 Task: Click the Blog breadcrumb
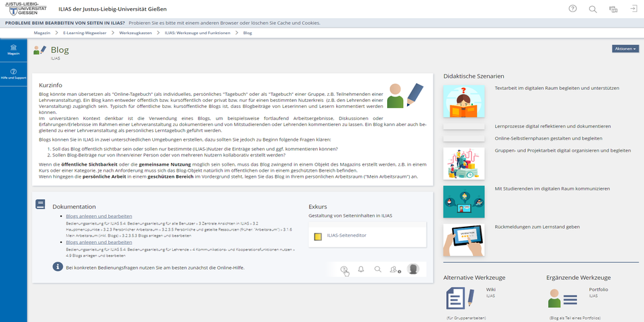coord(248,33)
